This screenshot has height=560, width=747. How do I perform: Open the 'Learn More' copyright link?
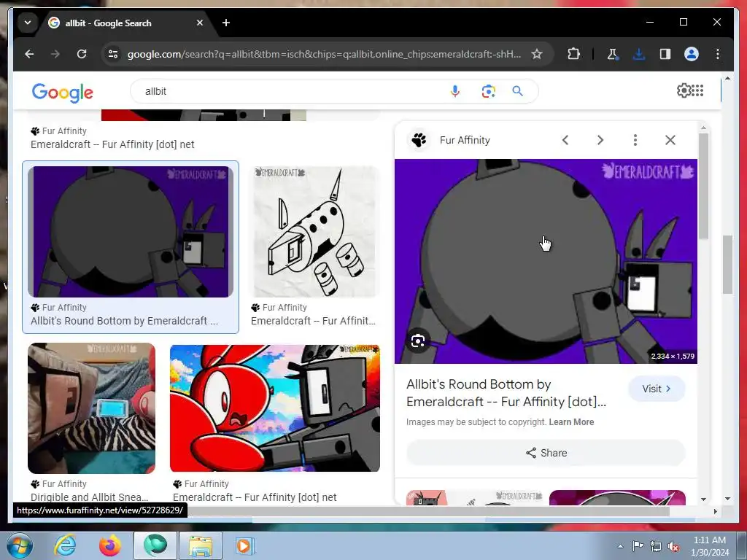coord(571,422)
